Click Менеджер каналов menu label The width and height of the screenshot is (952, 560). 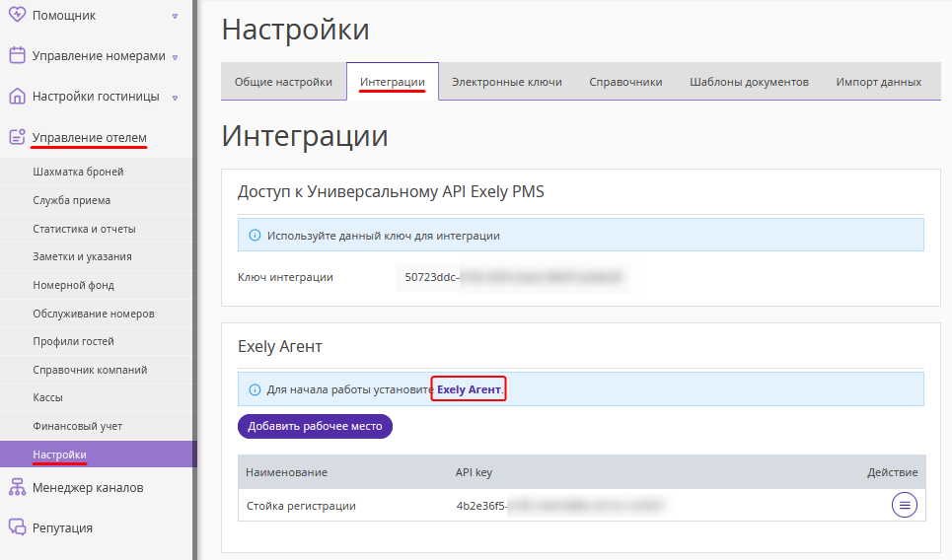pyautogui.click(x=88, y=488)
